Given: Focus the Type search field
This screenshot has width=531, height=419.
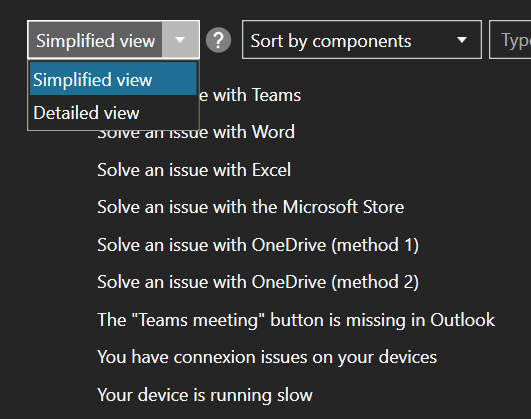Looking at the screenshot, I should [510, 40].
